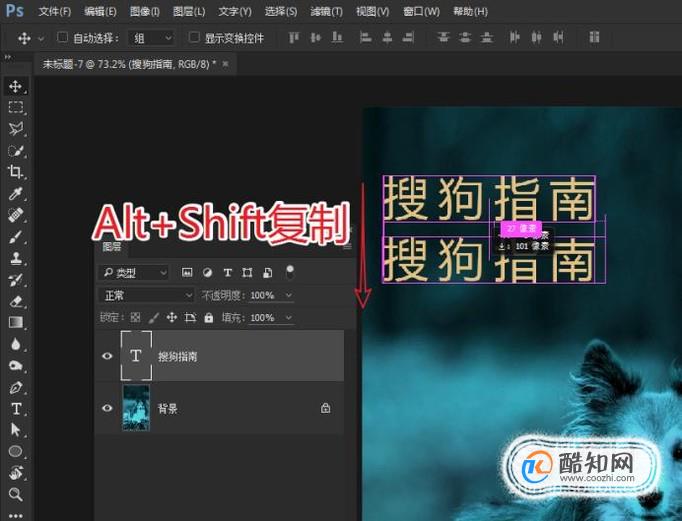Select the Pen tool
The width and height of the screenshot is (682, 521).
16,387
